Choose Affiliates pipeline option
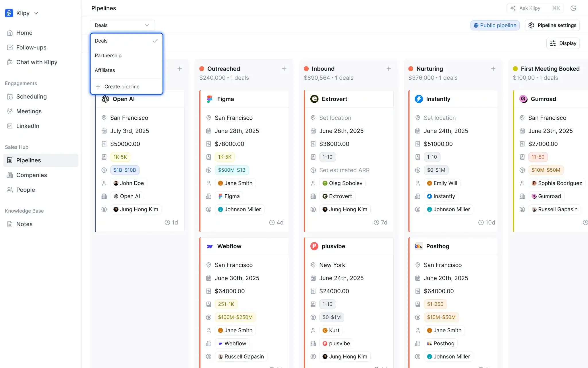 coord(105,70)
